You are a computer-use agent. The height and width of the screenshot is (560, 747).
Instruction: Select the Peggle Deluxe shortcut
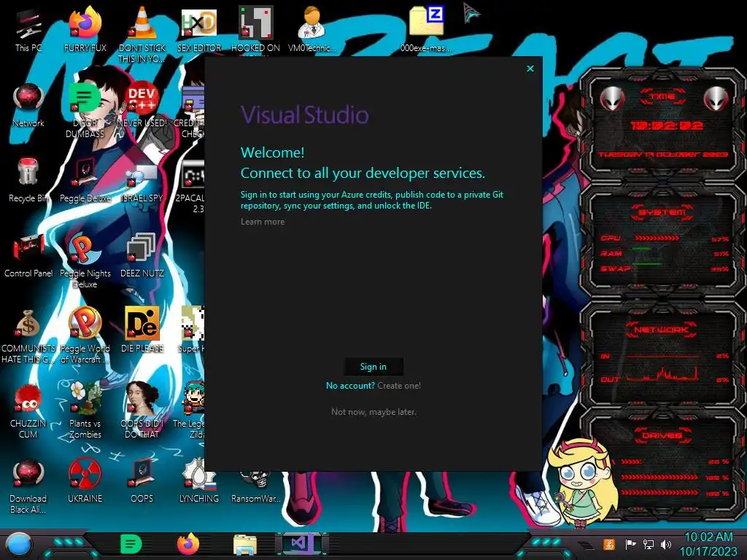[x=85, y=180]
